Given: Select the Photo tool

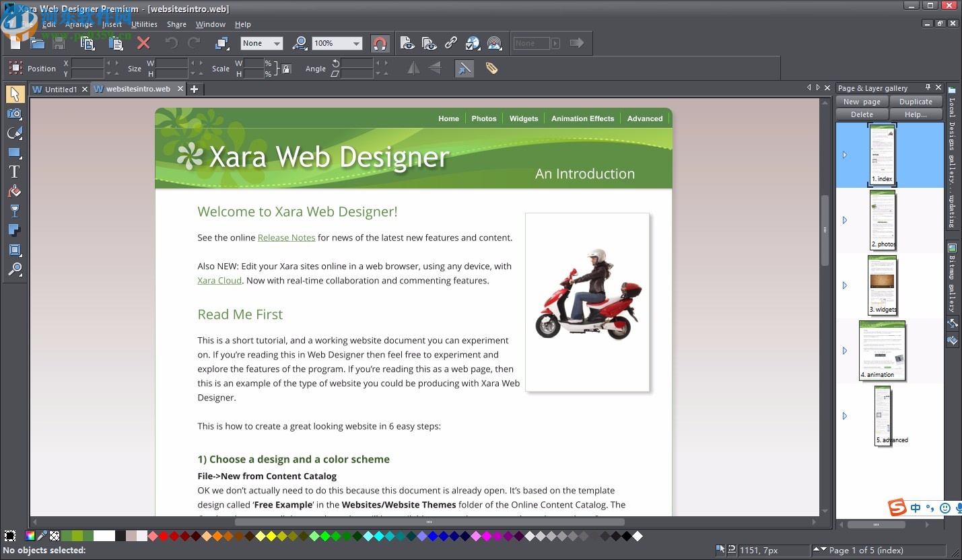Looking at the screenshot, I should [x=15, y=114].
